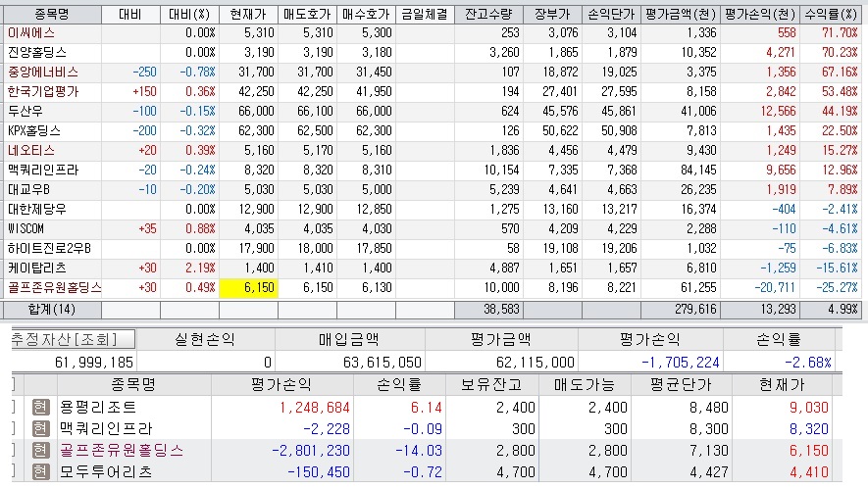Select the WISCOM stock name
868x489 pixels.
[26, 229]
